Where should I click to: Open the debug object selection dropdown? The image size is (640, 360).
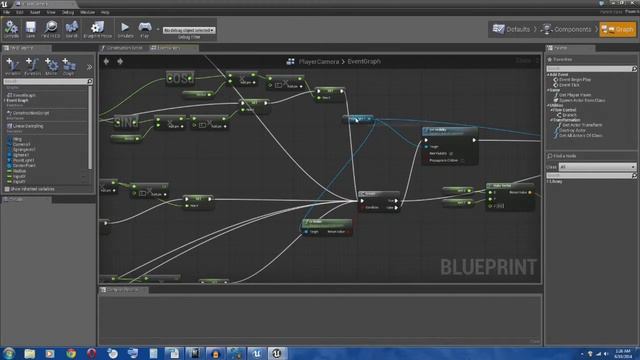tap(189, 30)
